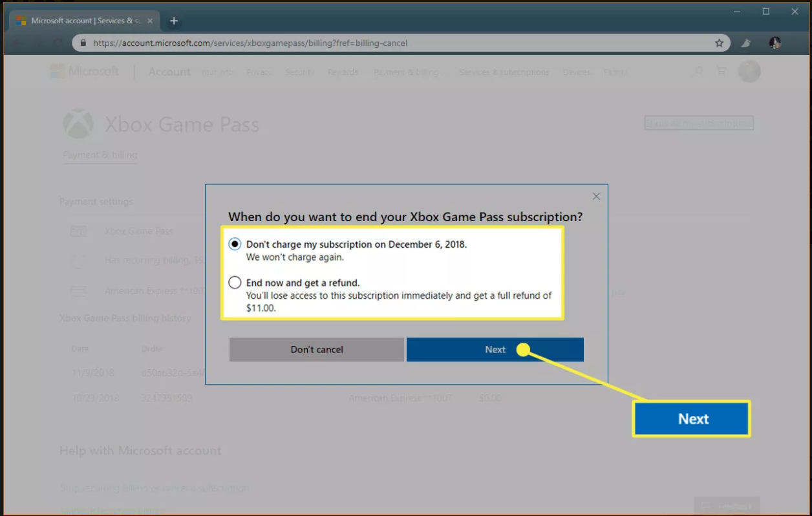Image resolution: width=812 pixels, height=516 pixels.
Task: Click the Microsoft logo in the header
Action: (x=85, y=71)
